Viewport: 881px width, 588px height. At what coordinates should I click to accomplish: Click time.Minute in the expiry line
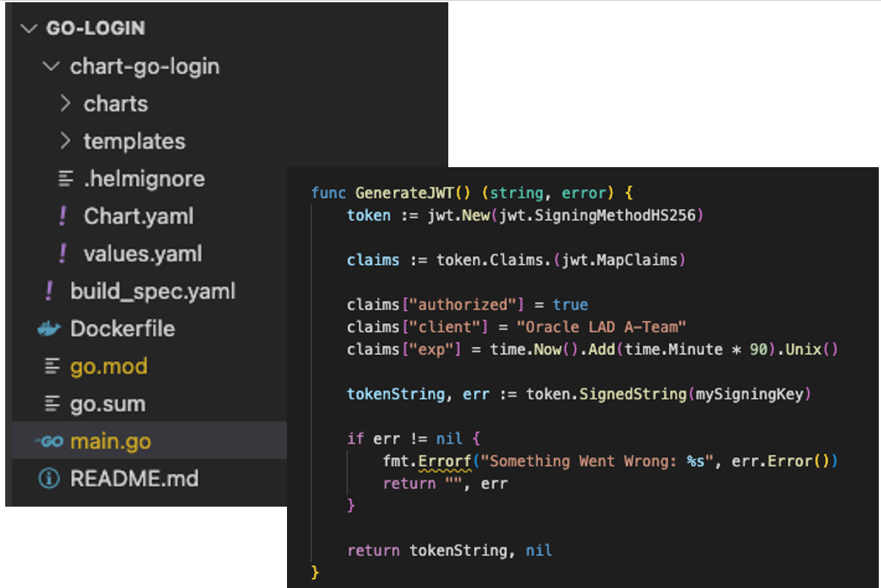coord(674,349)
